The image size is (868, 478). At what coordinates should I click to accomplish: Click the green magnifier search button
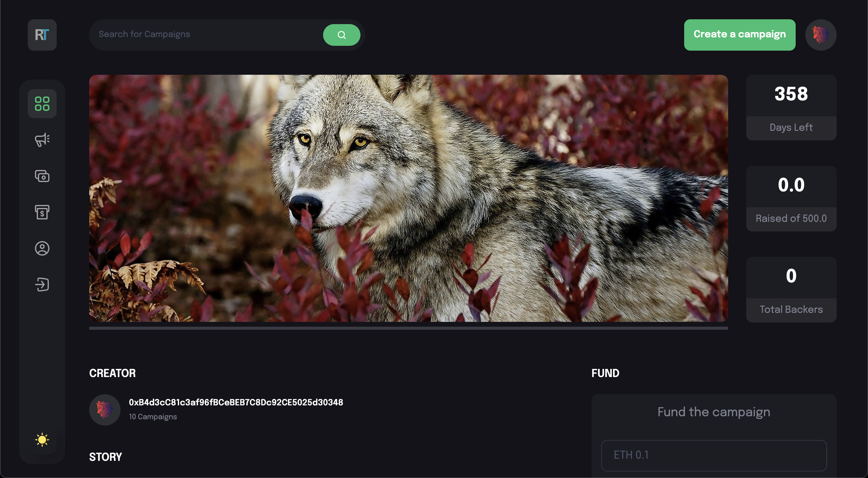(341, 35)
